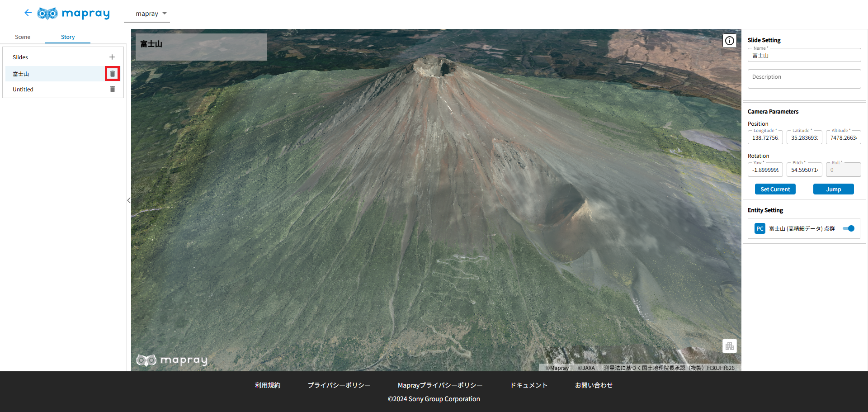
Task: Click the PC point cloud entity icon
Action: coord(759,229)
